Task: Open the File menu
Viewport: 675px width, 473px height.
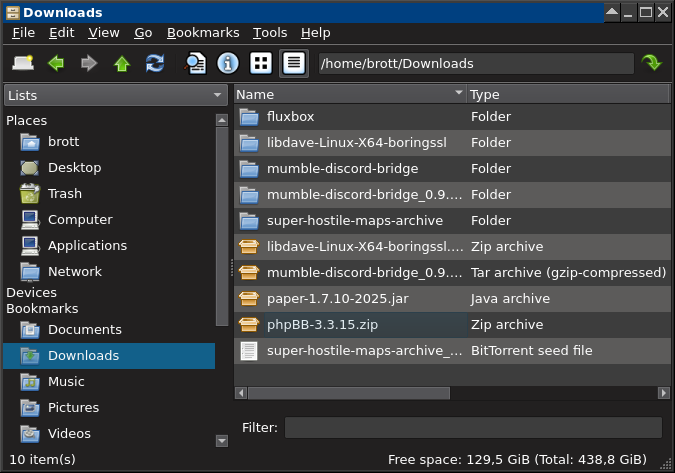Action: click(x=23, y=33)
